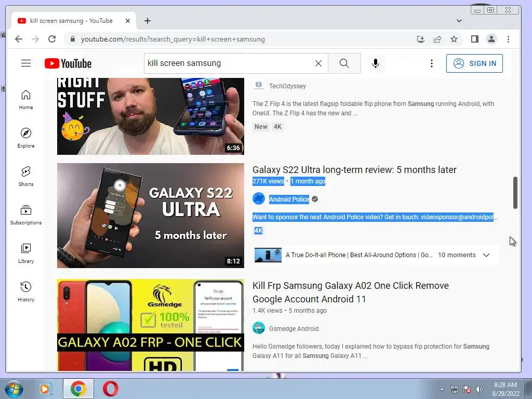Click the magnifier search button
This screenshot has width=532, height=399.
click(344, 63)
